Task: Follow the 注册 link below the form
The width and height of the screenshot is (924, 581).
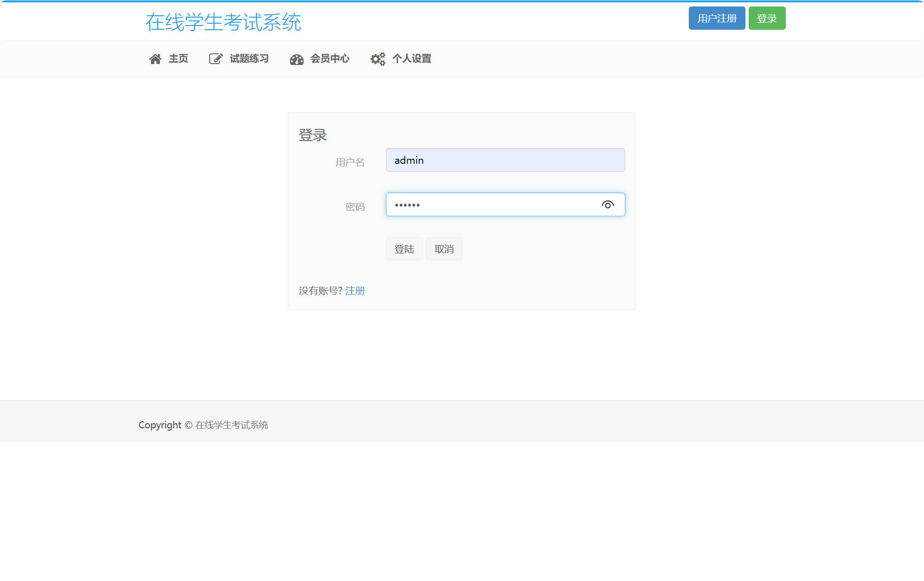Action: click(354, 290)
